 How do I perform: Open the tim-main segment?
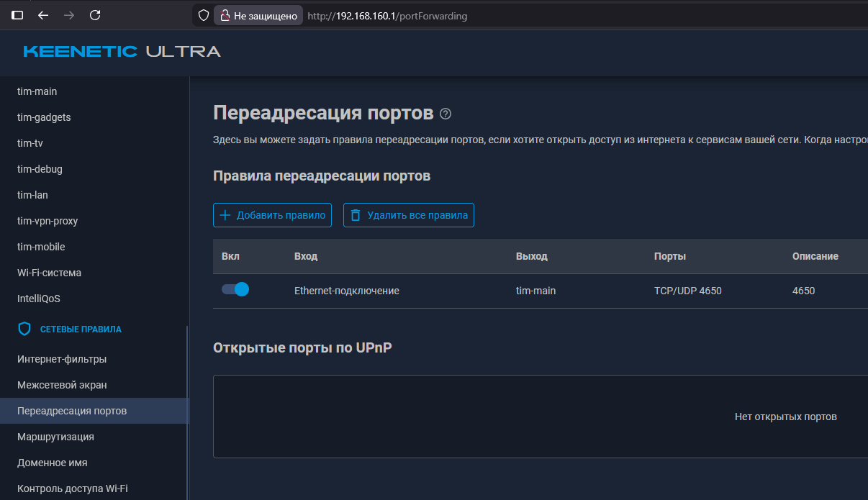[x=37, y=91]
